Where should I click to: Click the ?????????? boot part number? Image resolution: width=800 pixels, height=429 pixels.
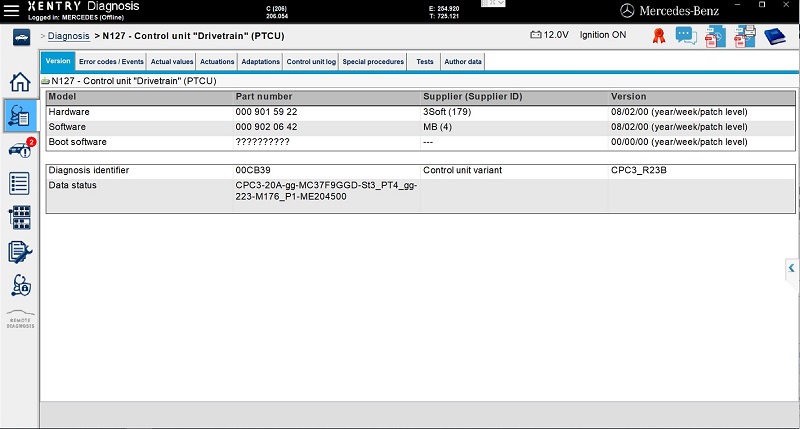click(262, 142)
